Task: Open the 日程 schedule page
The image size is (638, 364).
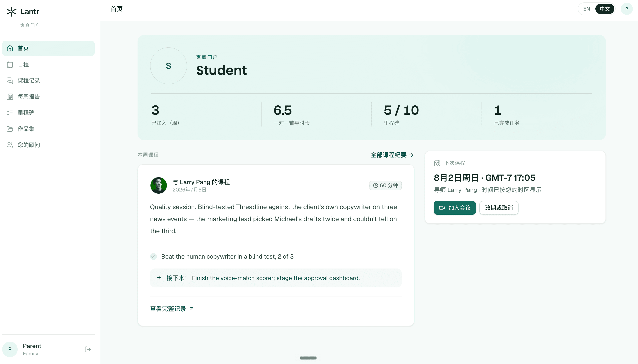Action: click(x=48, y=65)
